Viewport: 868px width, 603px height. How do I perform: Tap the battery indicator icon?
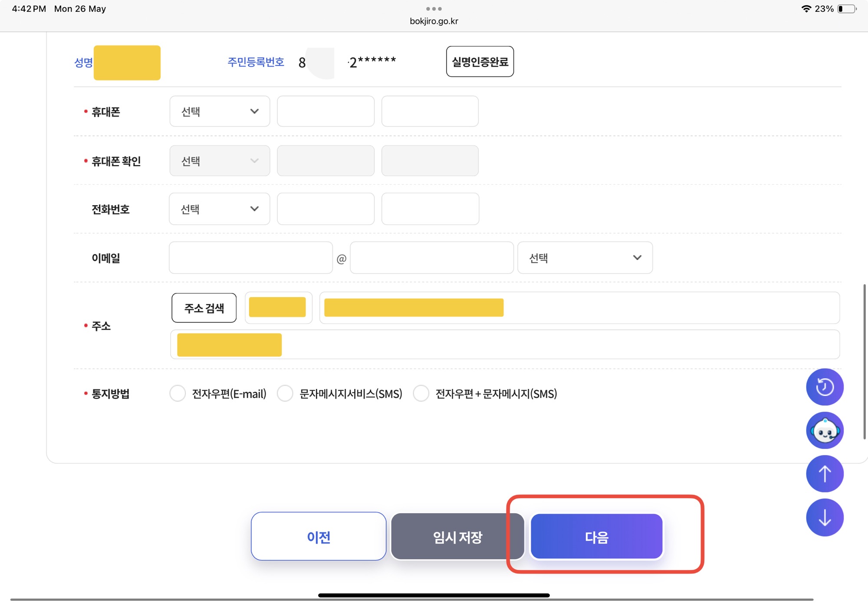846,9
